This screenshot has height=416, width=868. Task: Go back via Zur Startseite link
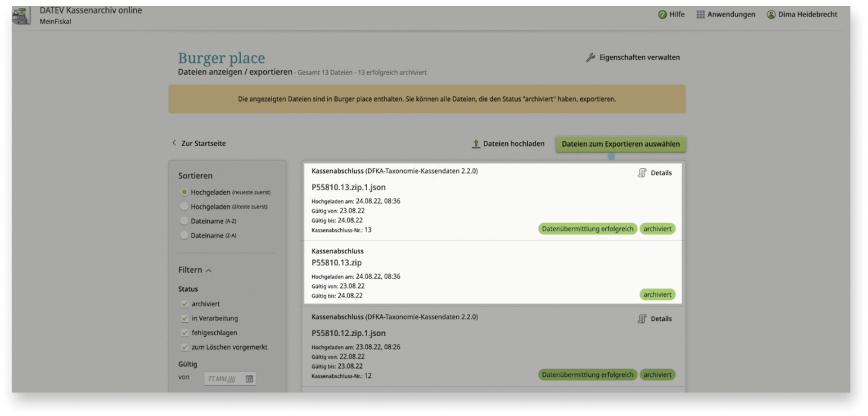[x=204, y=143]
